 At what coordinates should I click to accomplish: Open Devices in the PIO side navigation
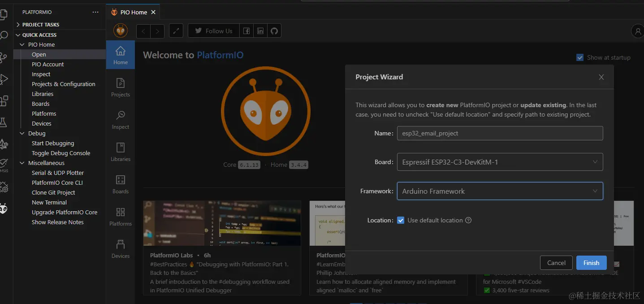click(x=121, y=249)
